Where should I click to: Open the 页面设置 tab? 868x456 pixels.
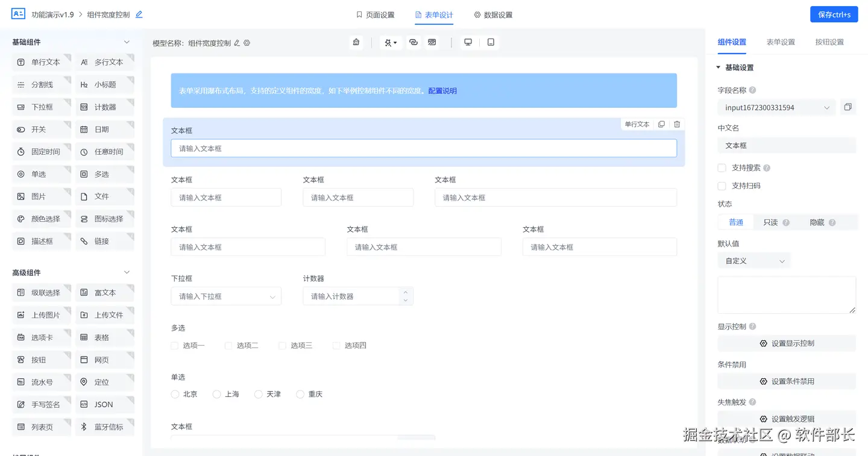pyautogui.click(x=375, y=15)
